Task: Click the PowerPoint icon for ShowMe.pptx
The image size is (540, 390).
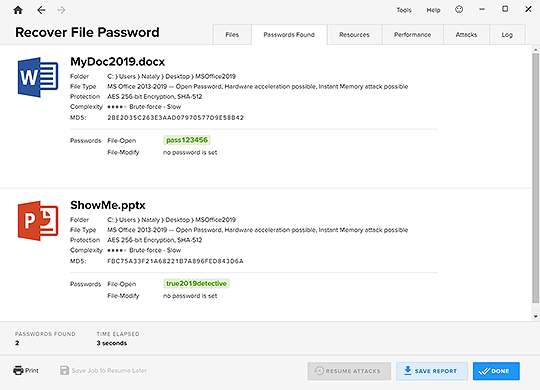Action: (38, 220)
